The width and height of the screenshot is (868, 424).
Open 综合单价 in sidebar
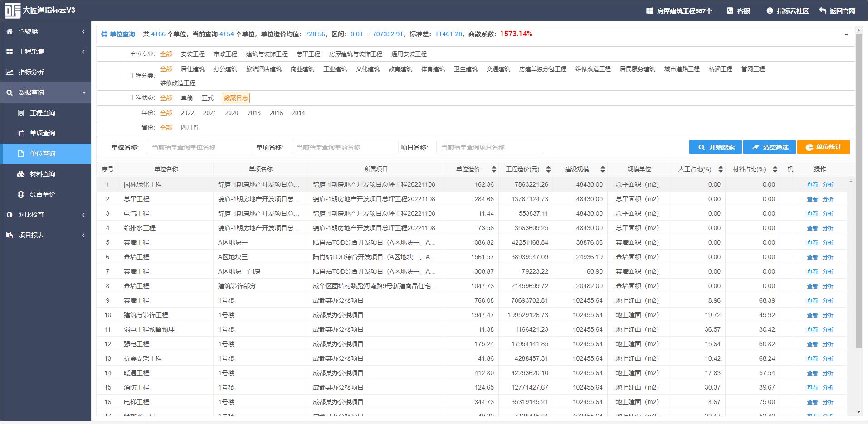click(43, 194)
